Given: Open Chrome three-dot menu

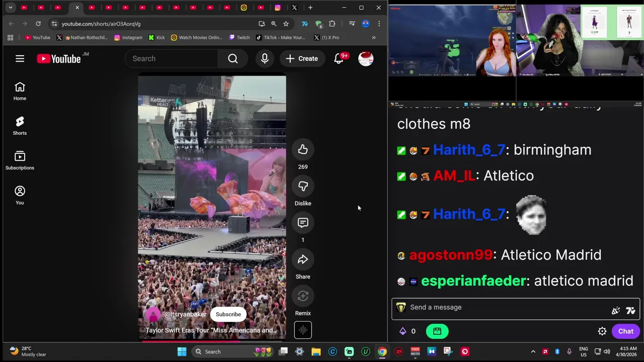Looking at the screenshot, I should pyautogui.click(x=379, y=24).
